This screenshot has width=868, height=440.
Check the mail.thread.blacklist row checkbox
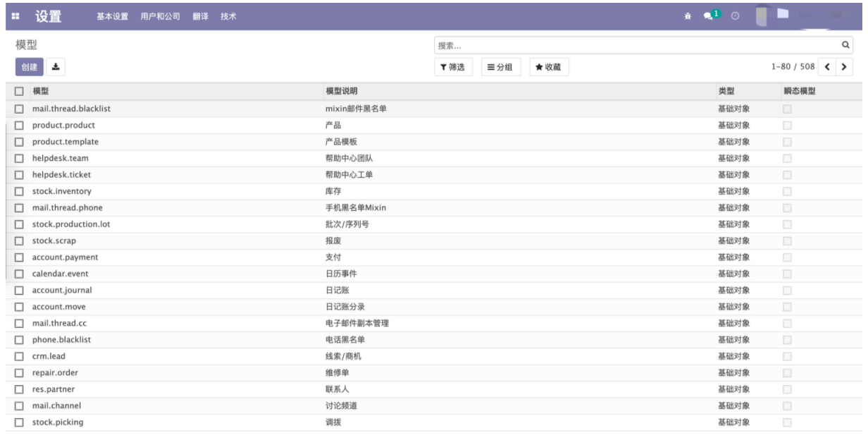[20, 109]
